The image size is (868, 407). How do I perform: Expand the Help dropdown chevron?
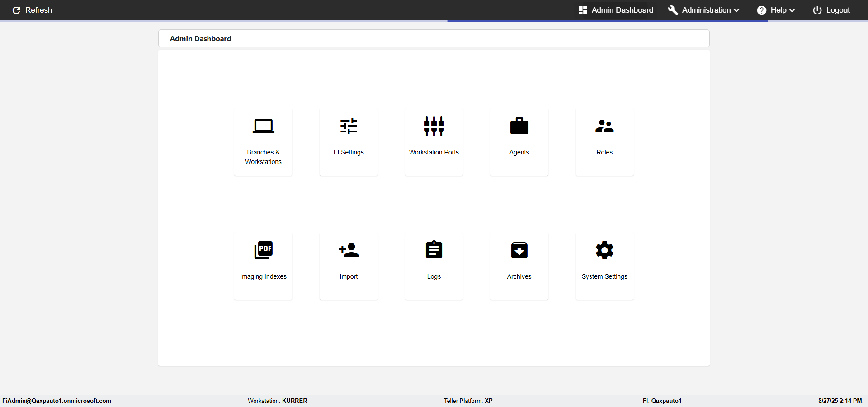click(792, 10)
